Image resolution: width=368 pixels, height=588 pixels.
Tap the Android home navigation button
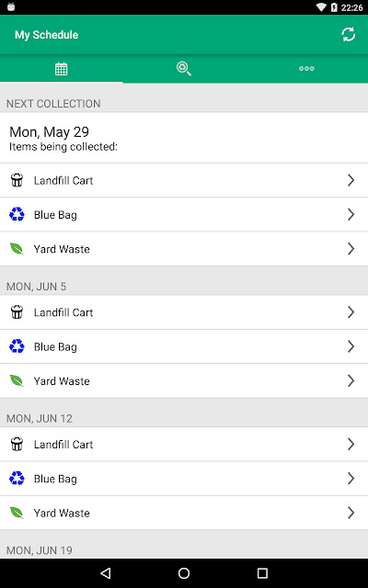pos(184,572)
